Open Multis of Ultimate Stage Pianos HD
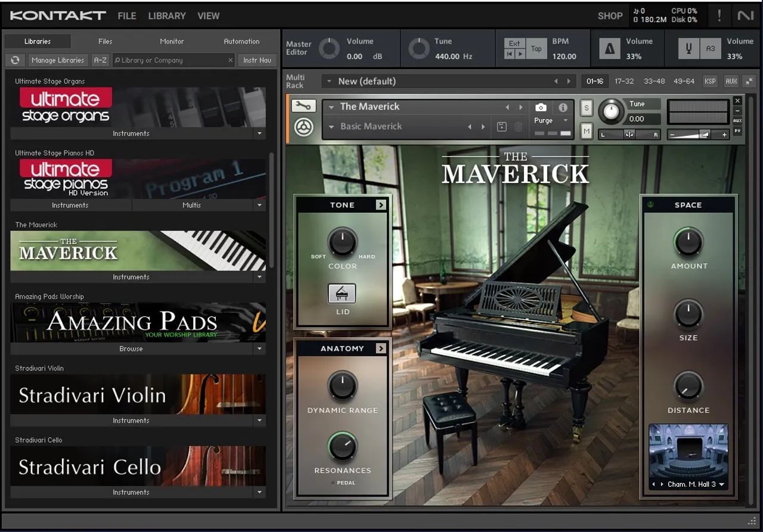Viewport: 763px width, 532px height. pos(191,205)
